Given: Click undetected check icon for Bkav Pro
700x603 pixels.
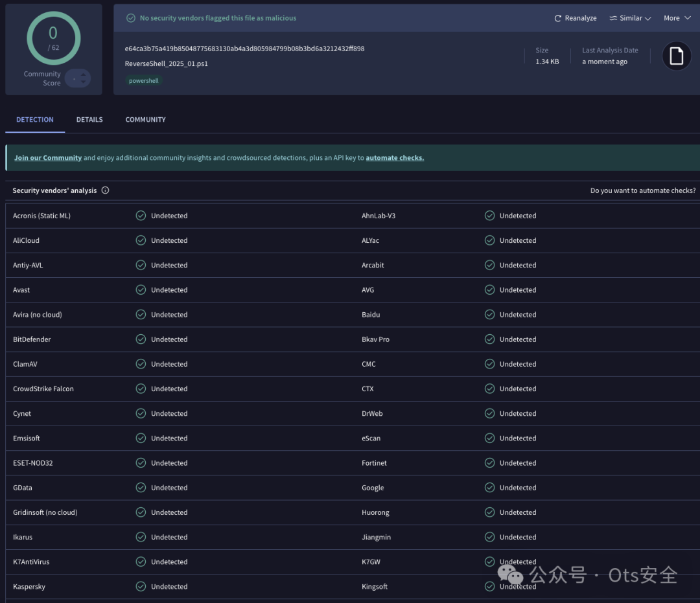Looking at the screenshot, I should (x=490, y=339).
